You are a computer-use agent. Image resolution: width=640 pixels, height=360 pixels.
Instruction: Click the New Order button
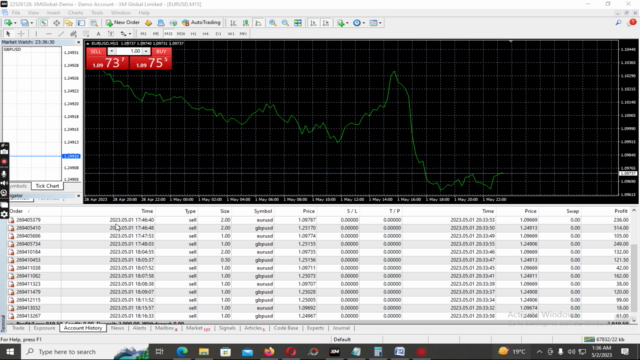[122, 23]
